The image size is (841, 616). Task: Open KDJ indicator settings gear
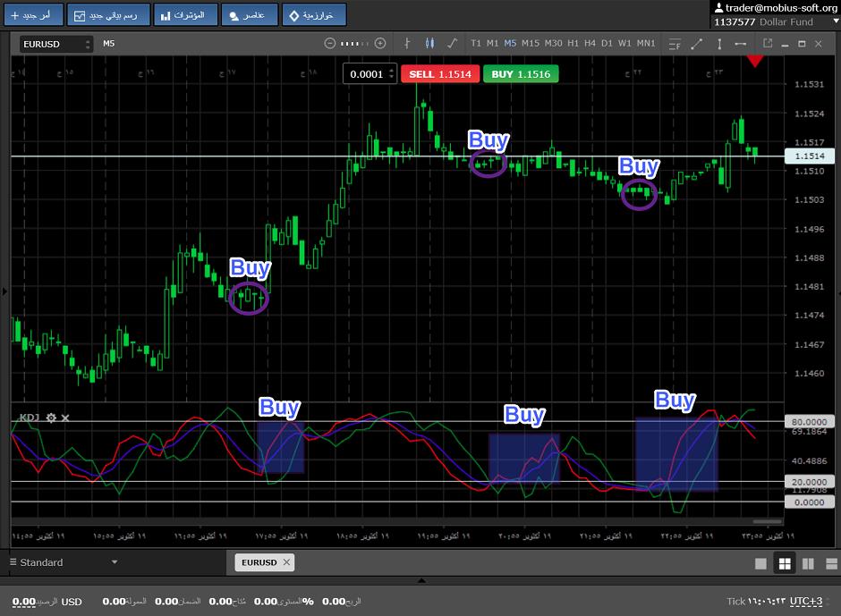coord(51,418)
